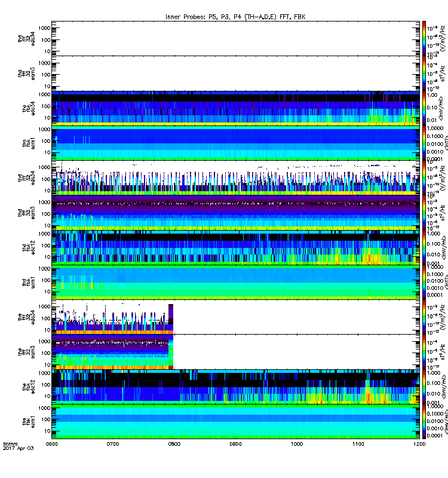Click the color bar beside the fbk scm1 panel
448x478 pixels.
[424, 422]
